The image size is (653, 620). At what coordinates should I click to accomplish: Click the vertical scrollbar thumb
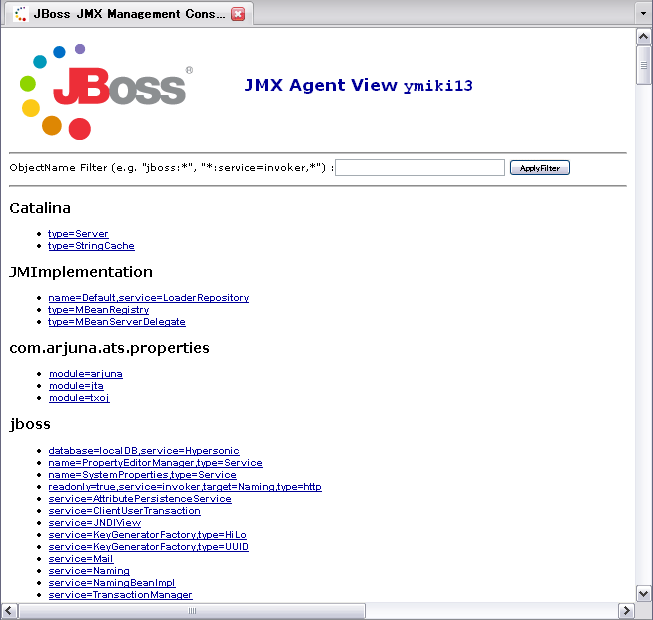[643, 65]
